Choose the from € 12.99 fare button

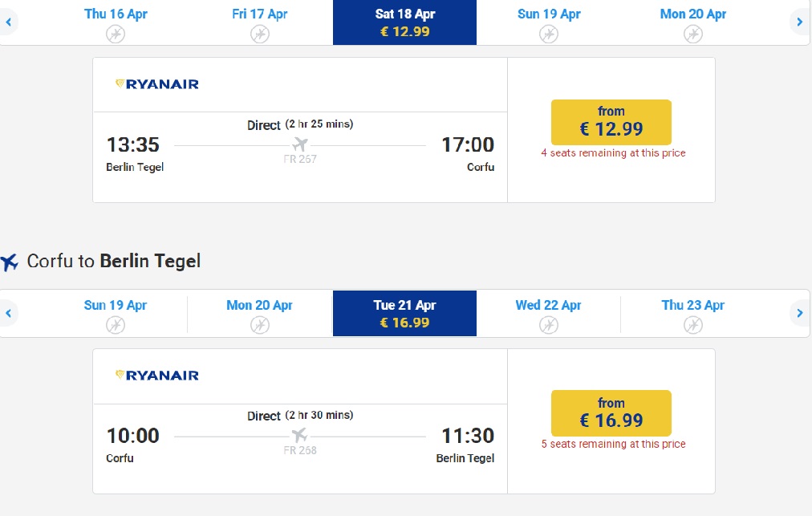coord(611,122)
